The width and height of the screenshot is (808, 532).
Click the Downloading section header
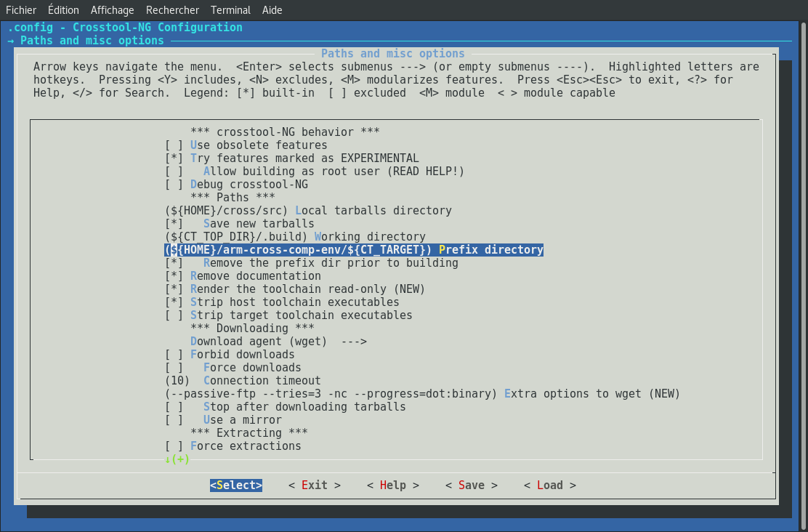click(253, 329)
